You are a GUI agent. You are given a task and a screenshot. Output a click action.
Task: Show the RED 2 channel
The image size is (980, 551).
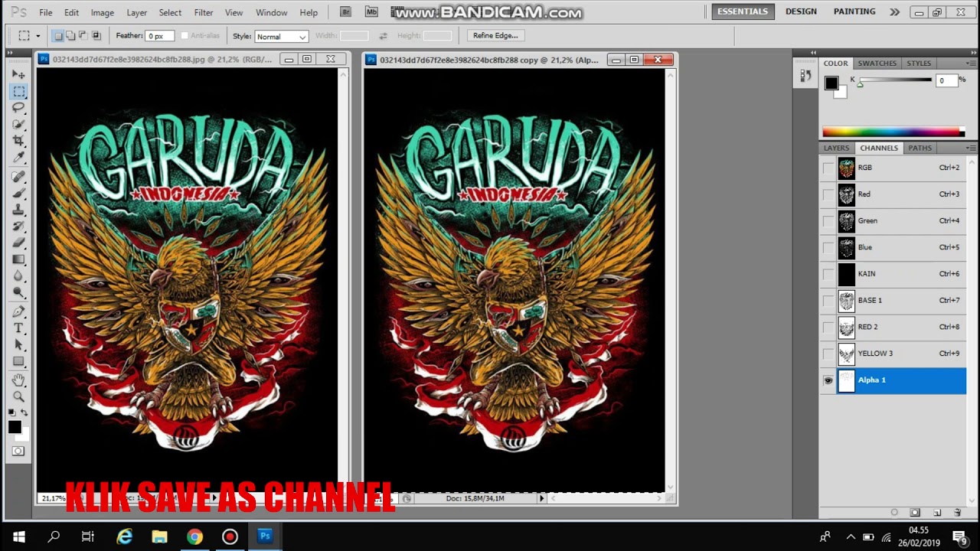[x=828, y=327]
